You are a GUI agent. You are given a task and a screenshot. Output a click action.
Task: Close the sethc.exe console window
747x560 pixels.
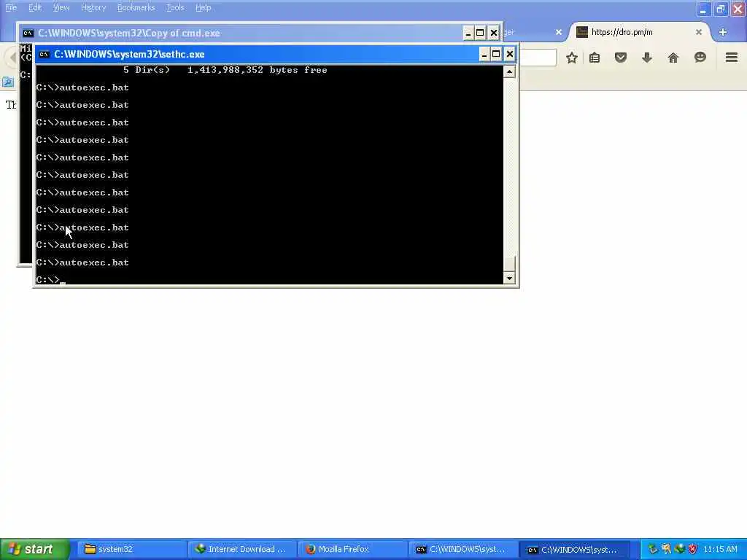pos(510,54)
